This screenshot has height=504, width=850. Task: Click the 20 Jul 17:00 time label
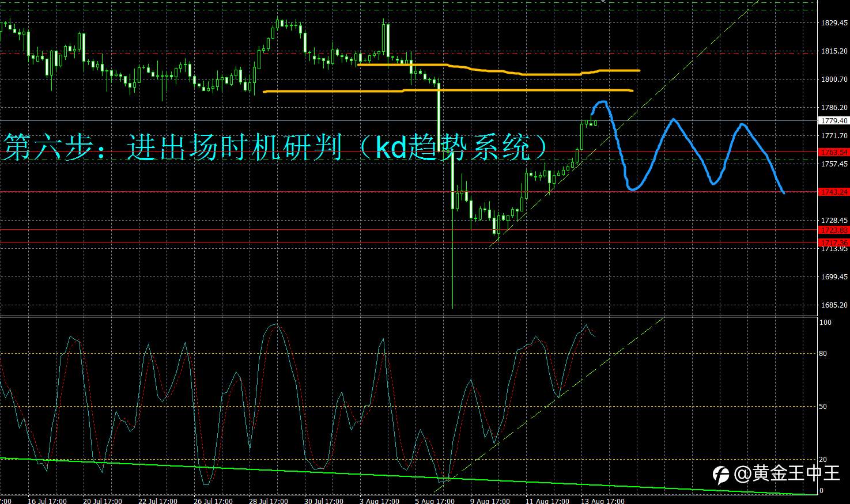(103, 501)
